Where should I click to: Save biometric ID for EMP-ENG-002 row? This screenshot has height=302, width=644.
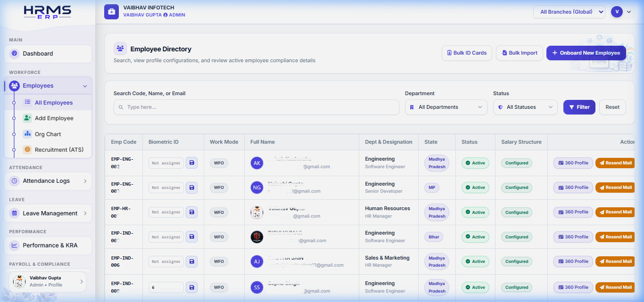(x=191, y=163)
